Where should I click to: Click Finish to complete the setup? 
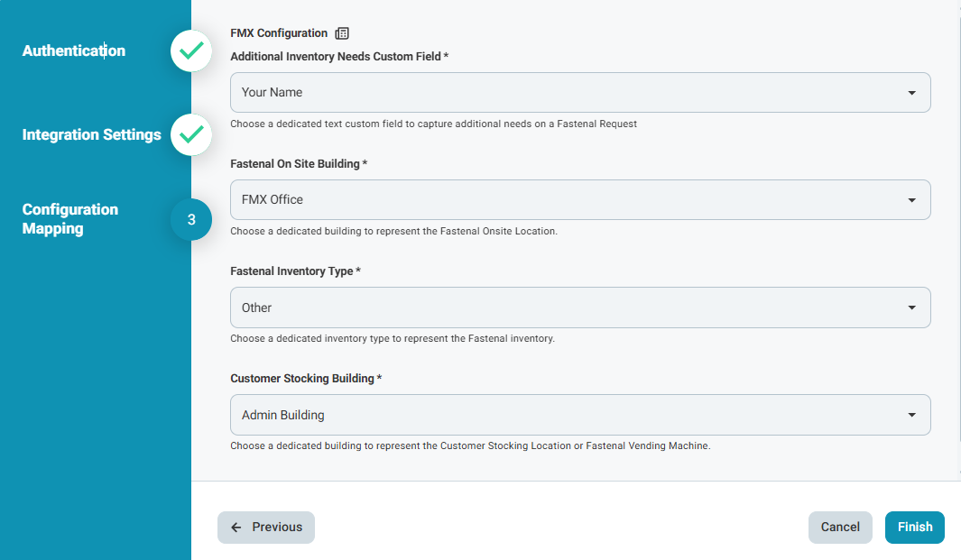[x=914, y=528]
